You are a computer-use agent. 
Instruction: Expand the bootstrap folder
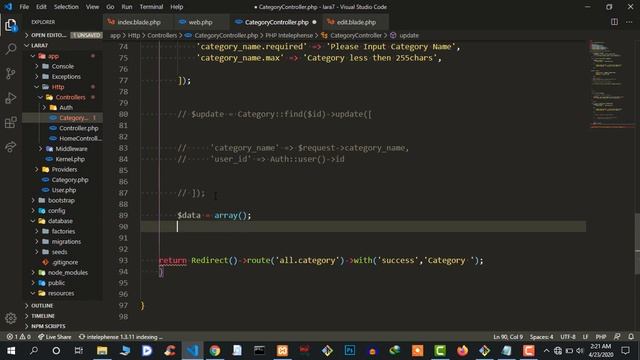61,200
